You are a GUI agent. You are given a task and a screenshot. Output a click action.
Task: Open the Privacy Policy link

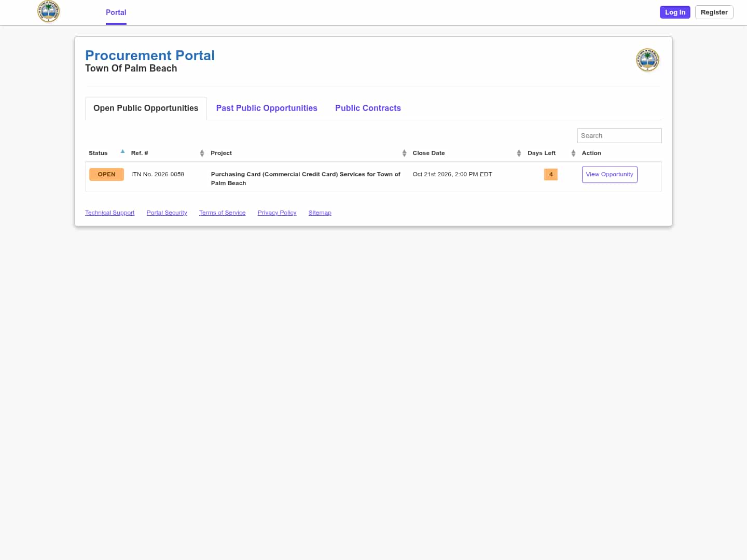[x=277, y=213]
